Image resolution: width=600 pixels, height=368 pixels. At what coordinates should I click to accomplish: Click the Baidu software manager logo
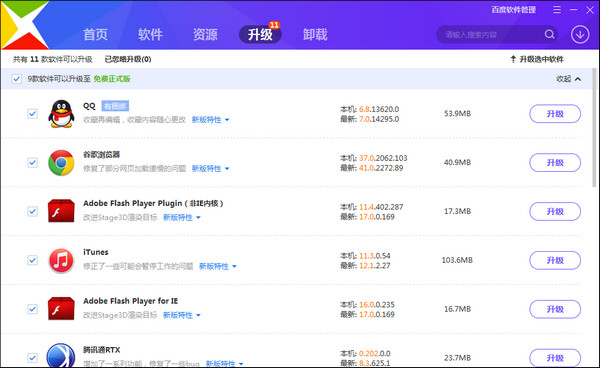point(25,25)
